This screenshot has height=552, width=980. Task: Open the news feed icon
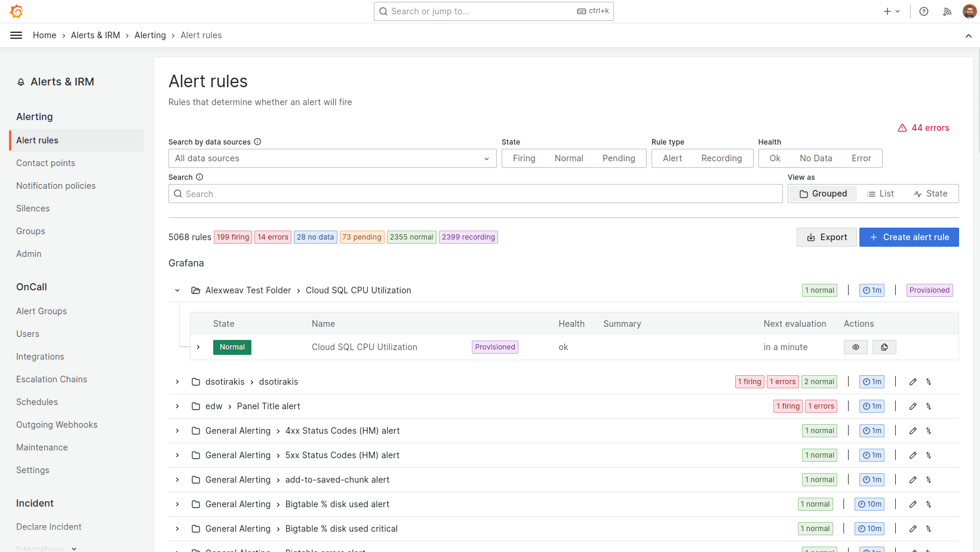947,11
